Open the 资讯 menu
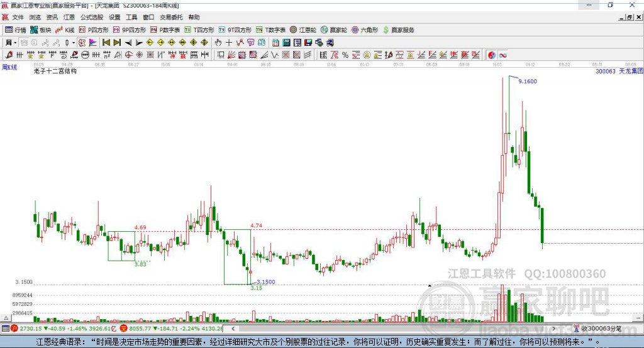This screenshot has height=348, width=644. (x=52, y=17)
